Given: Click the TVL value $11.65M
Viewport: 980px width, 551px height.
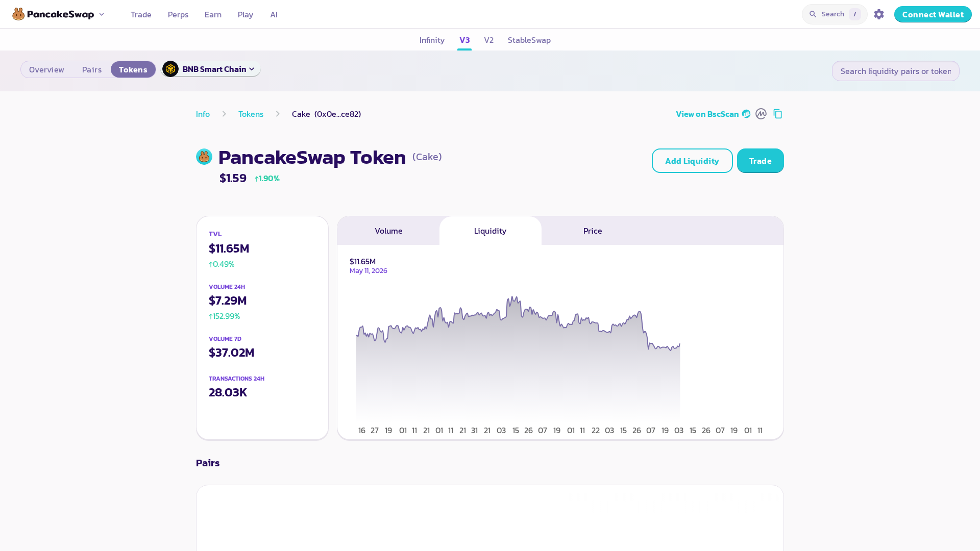Looking at the screenshot, I should point(229,248).
